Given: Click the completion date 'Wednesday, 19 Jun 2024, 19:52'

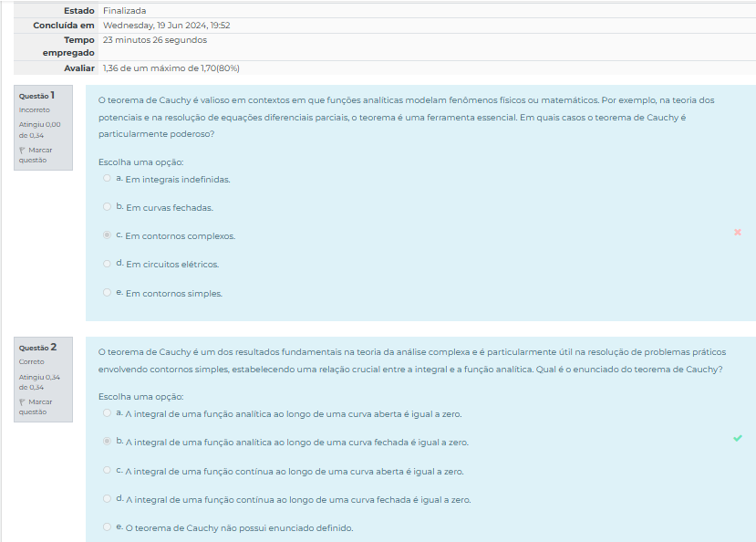Looking at the screenshot, I should tap(166, 25).
